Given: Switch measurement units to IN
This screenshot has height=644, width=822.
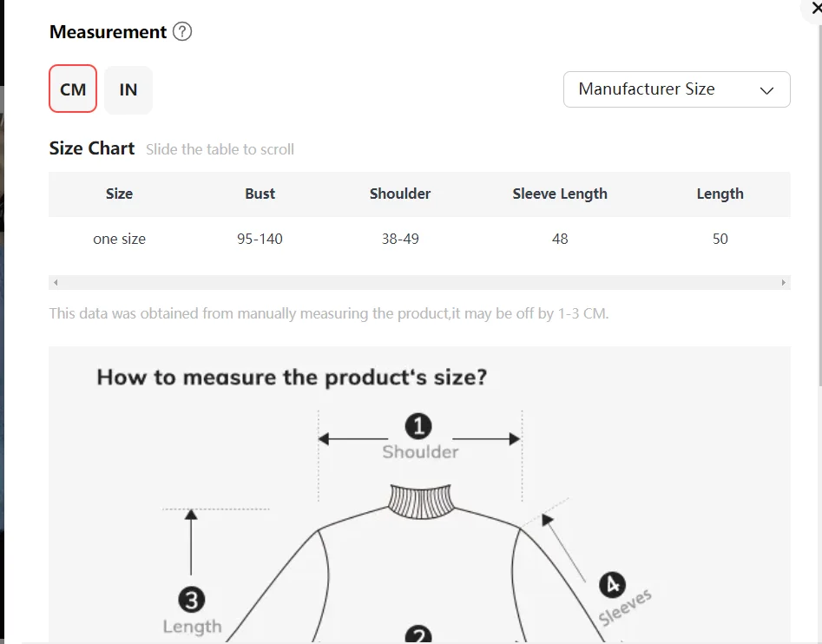Looking at the screenshot, I should 128,89.
